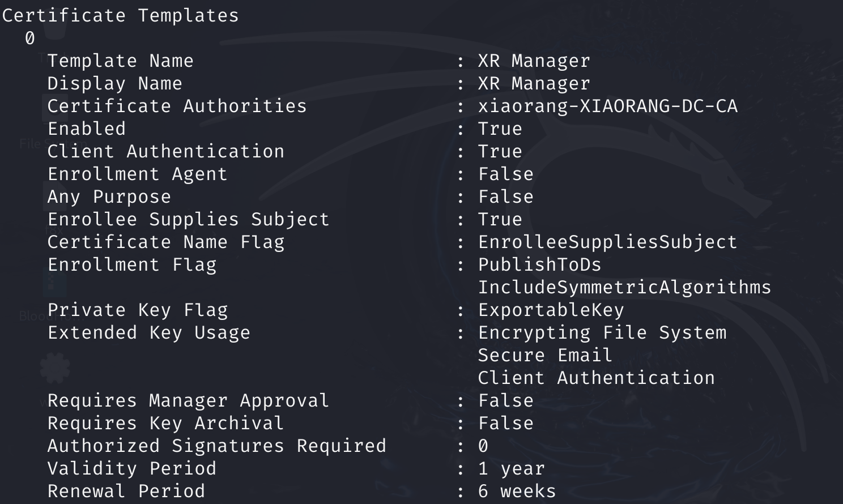Viewport: 843px width, 504px height.
Task: Click the "Enrollment Agent" label
Action: [x=137, y=174]
